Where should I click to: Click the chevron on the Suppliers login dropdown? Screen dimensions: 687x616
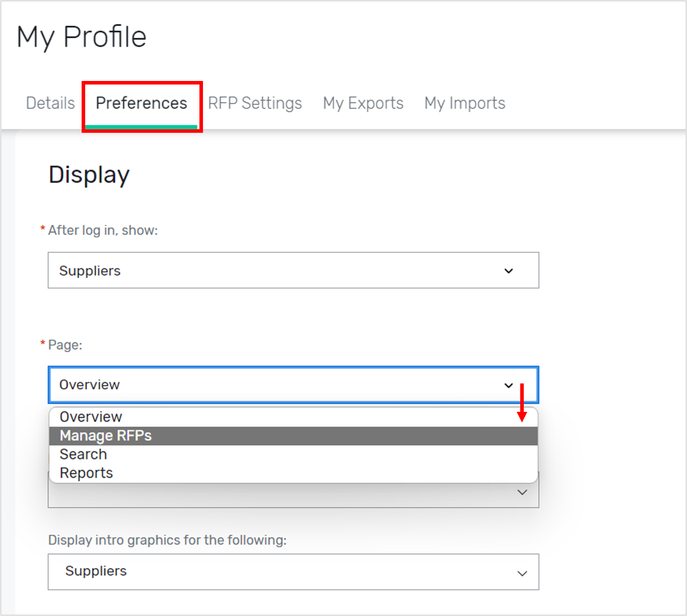(x=509, y=271)
